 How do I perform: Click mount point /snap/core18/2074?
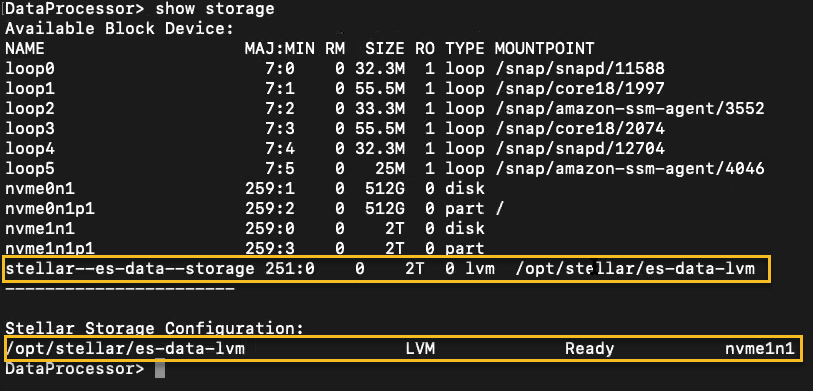pos(580,129)
